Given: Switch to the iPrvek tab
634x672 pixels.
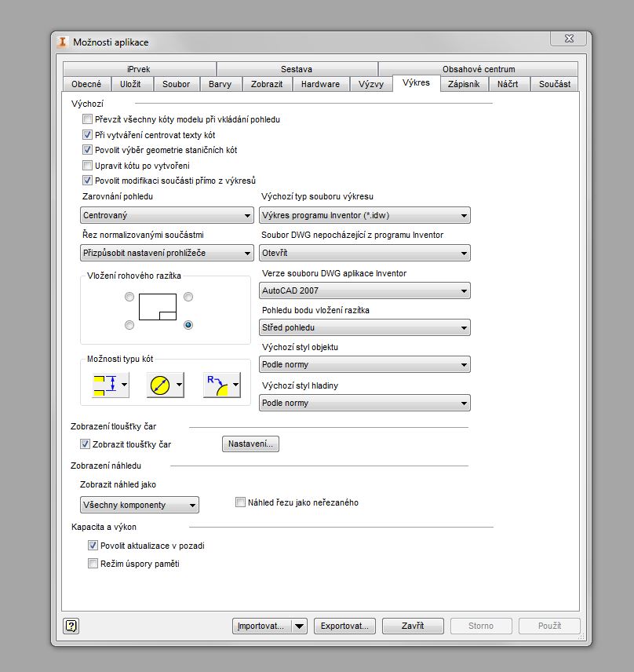Looking at the screenshot, I should point(139,69).
